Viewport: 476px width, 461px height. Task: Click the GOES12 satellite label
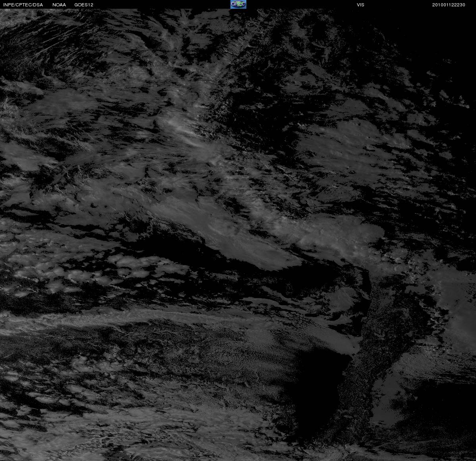pos(84,5)
